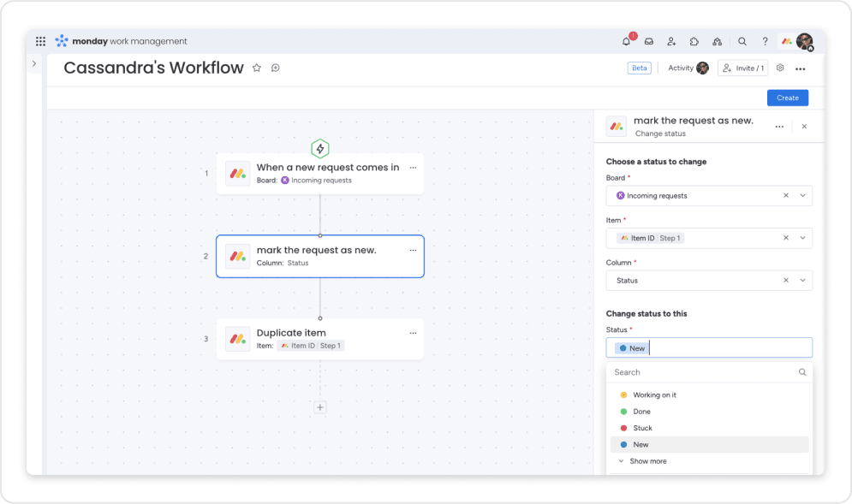This screenshot has height=504, width=852.
Task: Favorite the workflow with the star icon
Action: [x=256, y=68]
